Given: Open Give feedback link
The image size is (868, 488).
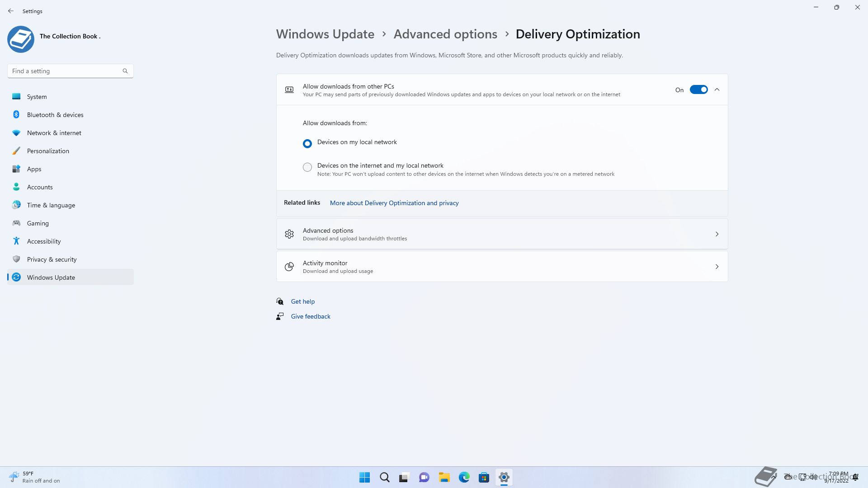Looking at the screenshot, I should 311,316.
